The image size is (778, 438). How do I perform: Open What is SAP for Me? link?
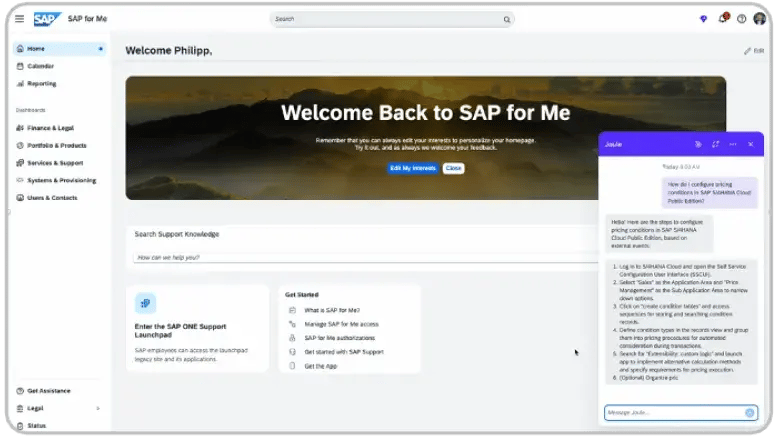point(332,311)
